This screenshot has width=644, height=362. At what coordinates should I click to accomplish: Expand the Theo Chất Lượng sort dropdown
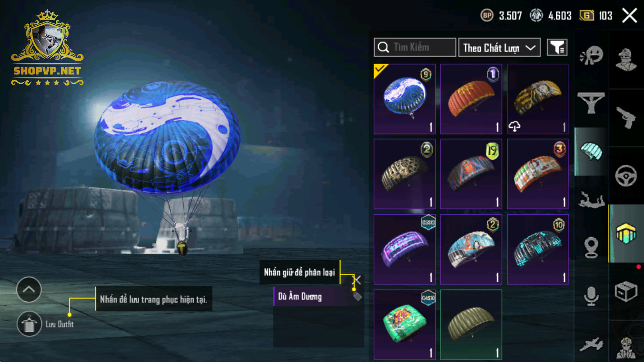click(499, 47)
